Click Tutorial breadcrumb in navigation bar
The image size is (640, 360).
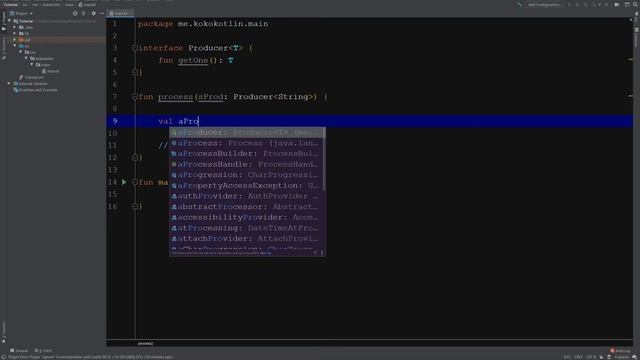pos(11,4)
